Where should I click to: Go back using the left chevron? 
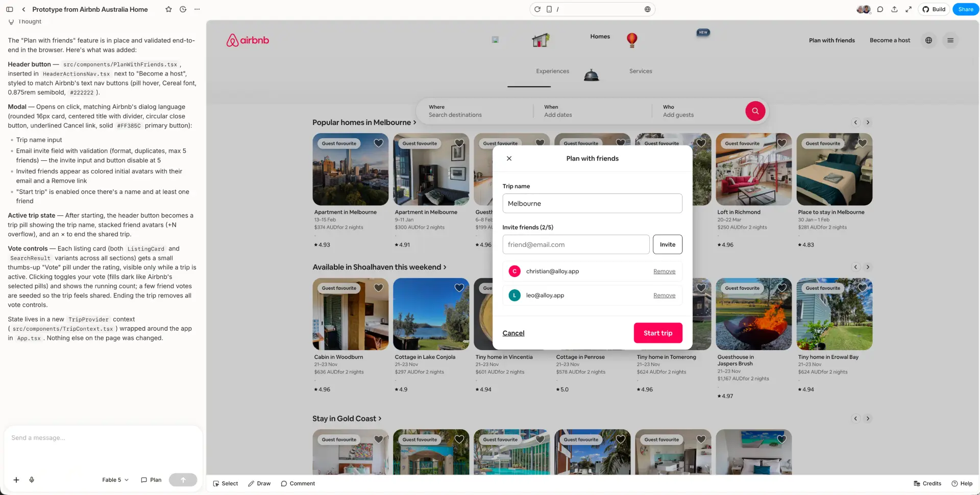[23, 9]
